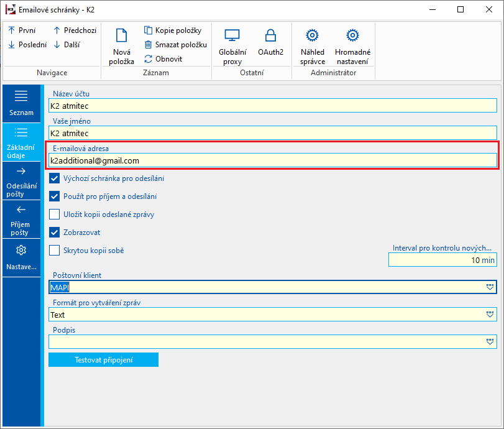Expand the Podpis dropdown
This screenshot has height=429, width=504.
tap(490, 342)
